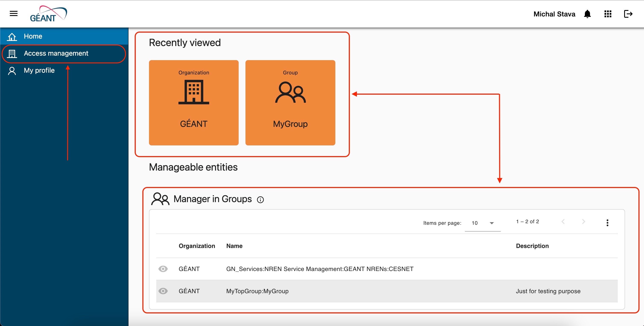Click 'Just for testing purpose' description

pyautogui.click(x=548, y=291)
